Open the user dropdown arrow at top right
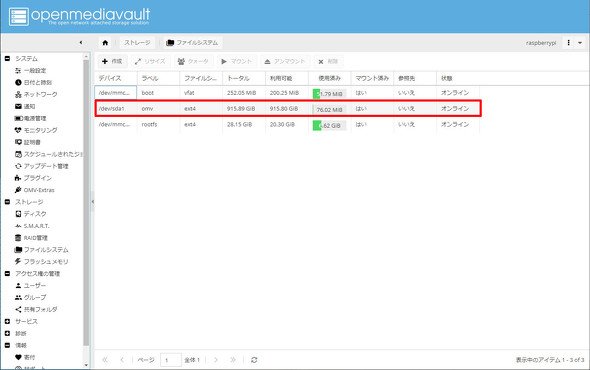590x370 pixels. [x=580, y=43]
